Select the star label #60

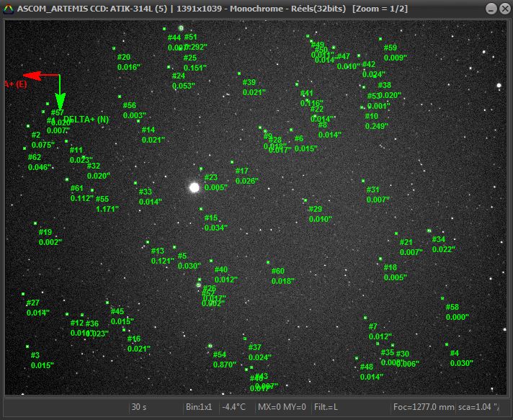(x=277, y=271)
